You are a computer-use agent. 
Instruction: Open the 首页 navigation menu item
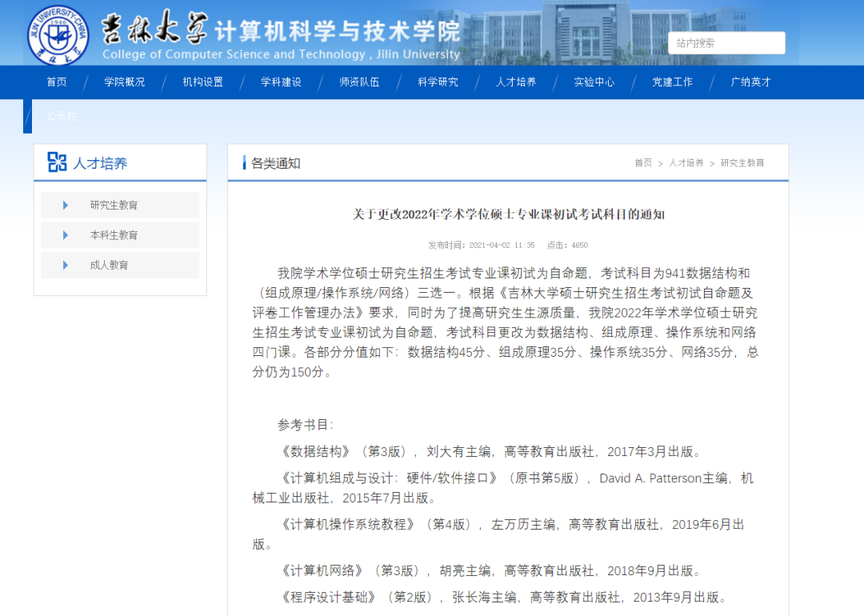point(57,82)
